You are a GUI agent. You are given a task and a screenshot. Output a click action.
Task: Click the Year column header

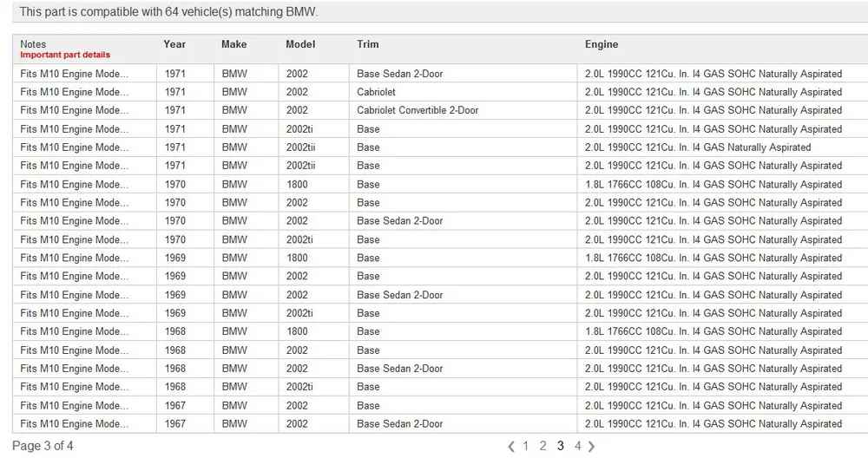[174, 44]
